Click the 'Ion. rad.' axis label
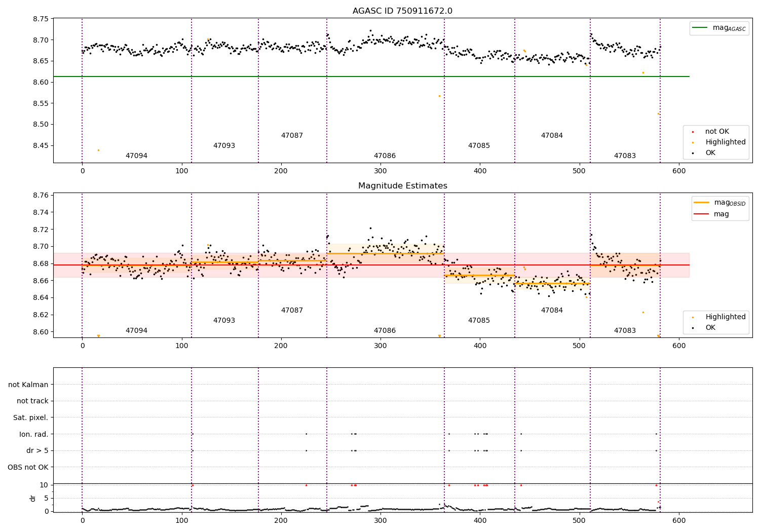The image size is (760, 532). point(34,434)
